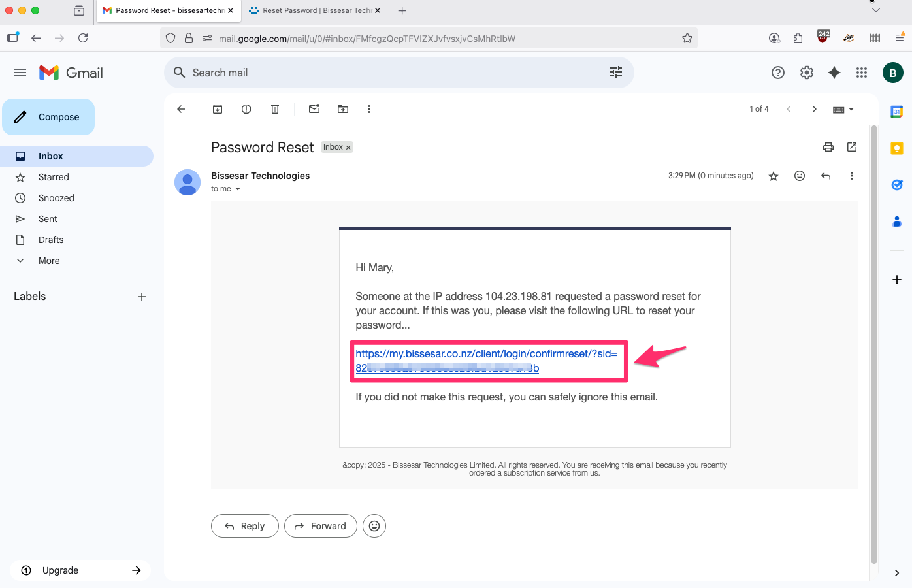Show search options filter icon
This screenshot has height=588, width=912.
616,73
